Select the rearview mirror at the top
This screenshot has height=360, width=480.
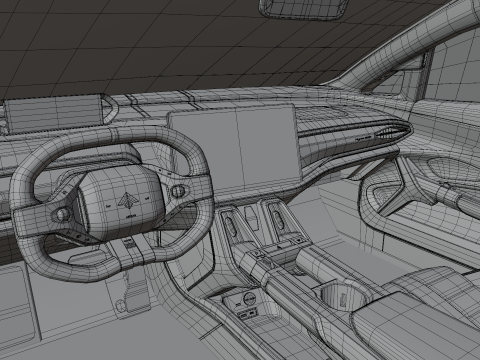tap(303, 9)
